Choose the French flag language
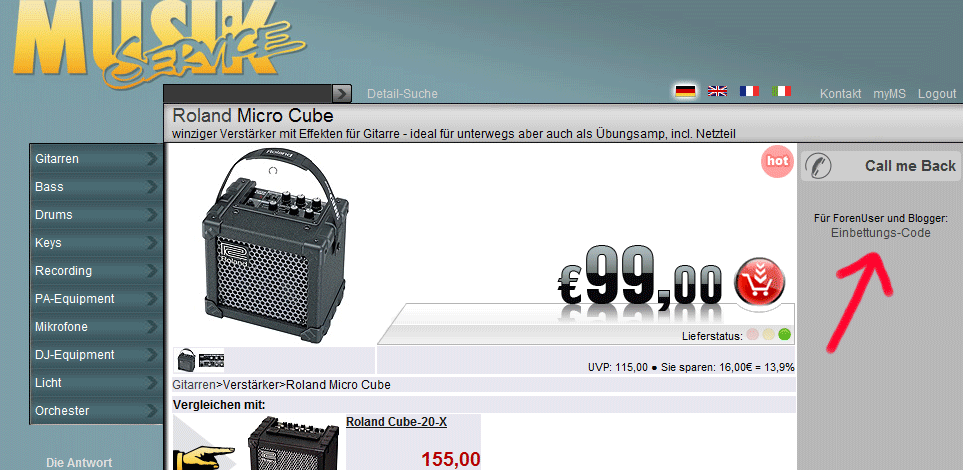Screen dimensions: 963x470 coord(749,91)
